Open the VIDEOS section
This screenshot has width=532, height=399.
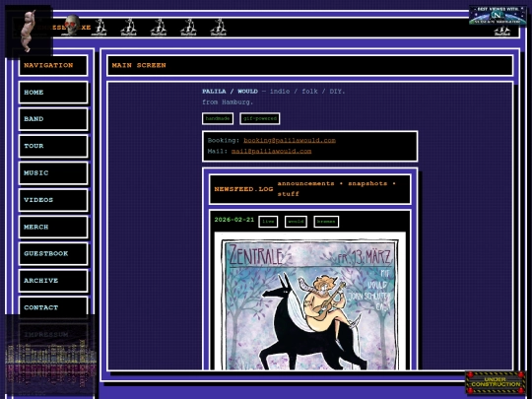(x=53, y=200)
